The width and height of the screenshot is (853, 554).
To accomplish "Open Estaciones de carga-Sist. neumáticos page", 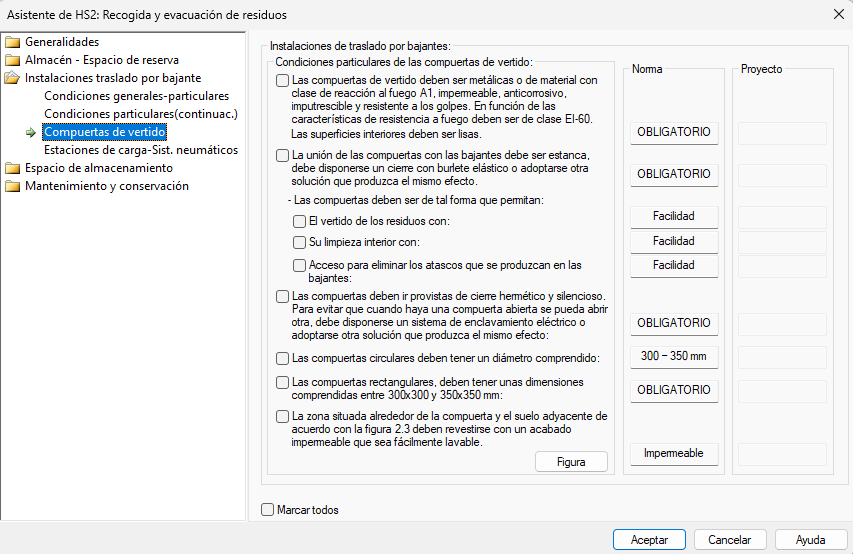I will click(x=141, y=150).
